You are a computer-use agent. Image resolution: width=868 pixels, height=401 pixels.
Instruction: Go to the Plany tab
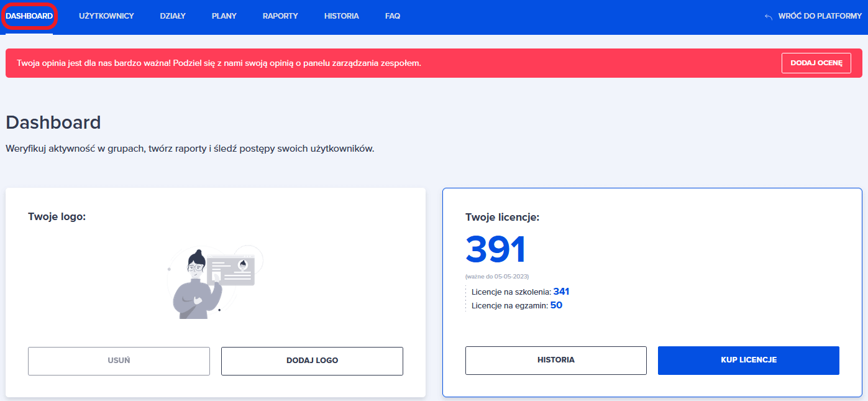(224, 16)
